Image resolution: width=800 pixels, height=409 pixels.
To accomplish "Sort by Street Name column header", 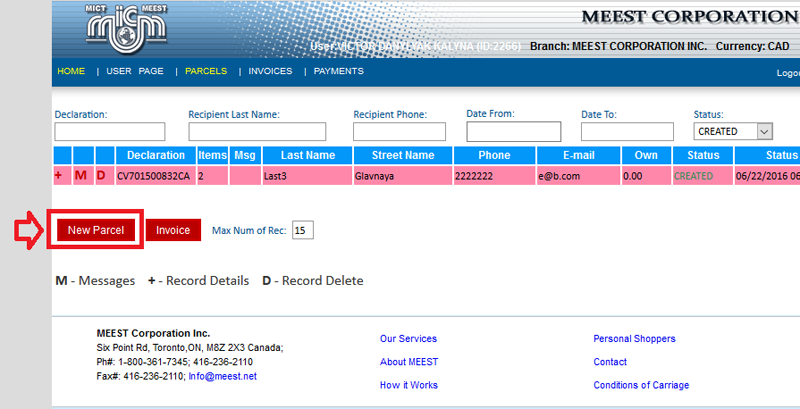I will pos(403,156).
